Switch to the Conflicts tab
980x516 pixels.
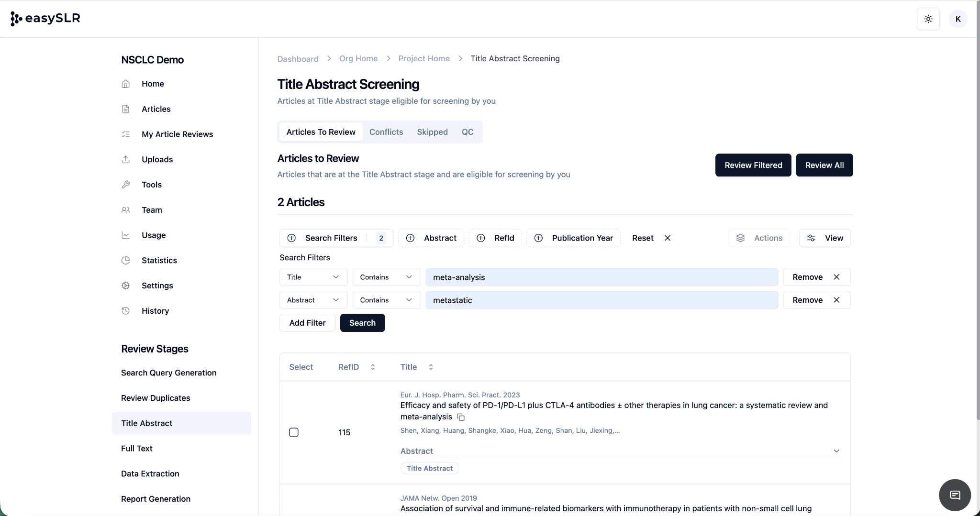pyautogui.click(x=386, y=132)
